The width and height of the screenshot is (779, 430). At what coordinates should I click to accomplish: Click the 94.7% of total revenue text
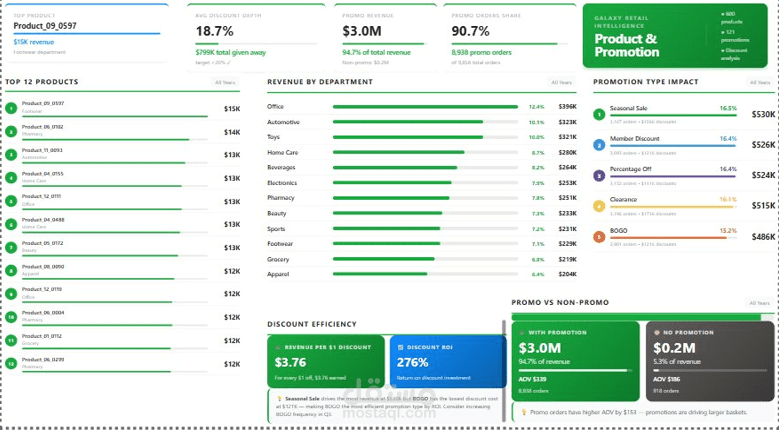377,52
